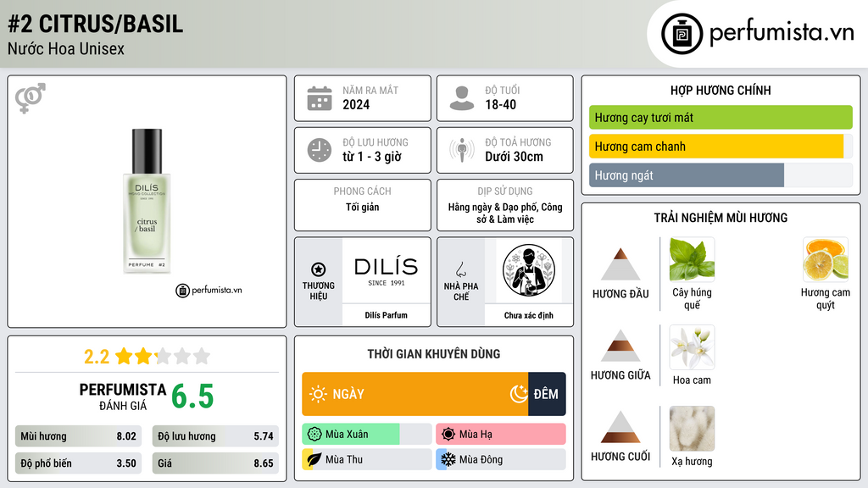Image resolution: width=868 pixels, height=488 pixels.
Task: Click the Hương cuối pyramid icon
Action: point(620,427)
